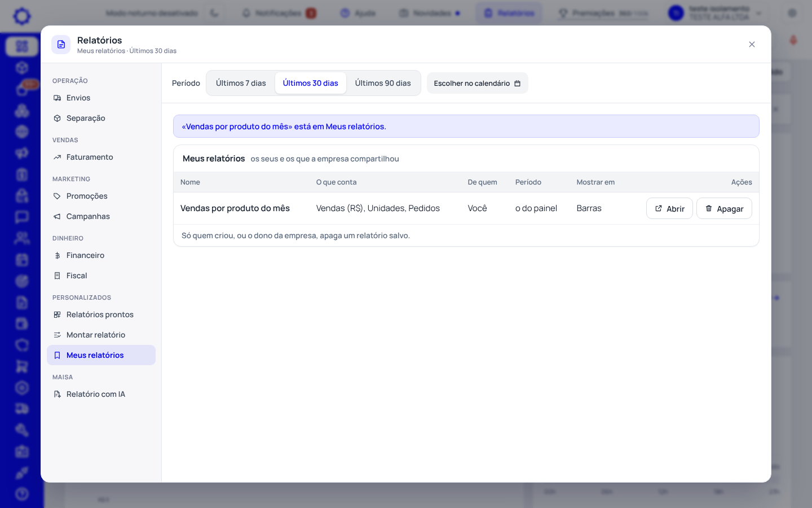Select the Últimos 30 dias period tab

310,83
